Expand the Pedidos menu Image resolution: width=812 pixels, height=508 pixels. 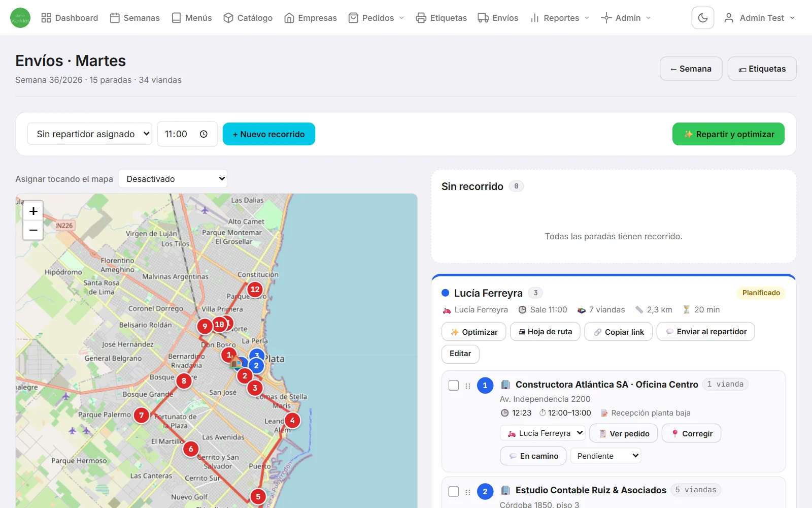(376, 18)
